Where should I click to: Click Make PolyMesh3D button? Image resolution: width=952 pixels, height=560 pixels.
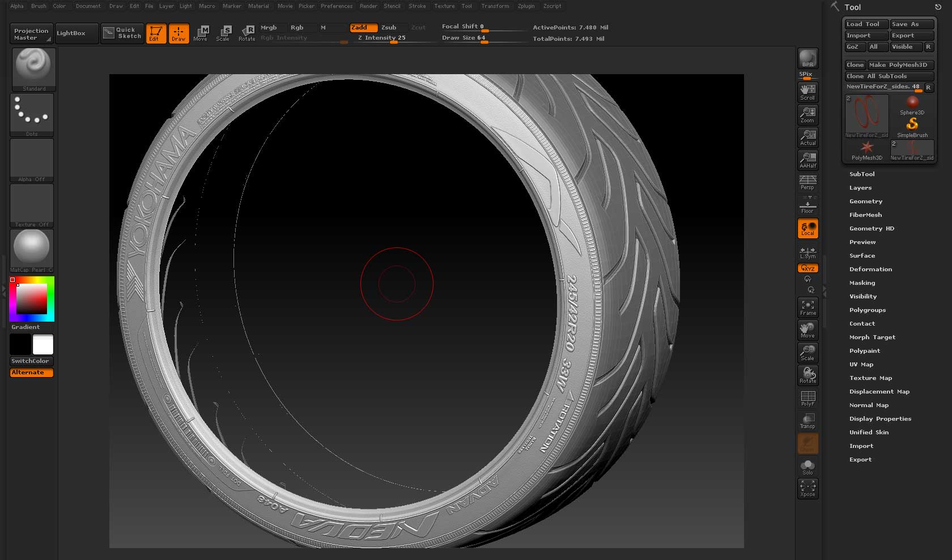900,65
